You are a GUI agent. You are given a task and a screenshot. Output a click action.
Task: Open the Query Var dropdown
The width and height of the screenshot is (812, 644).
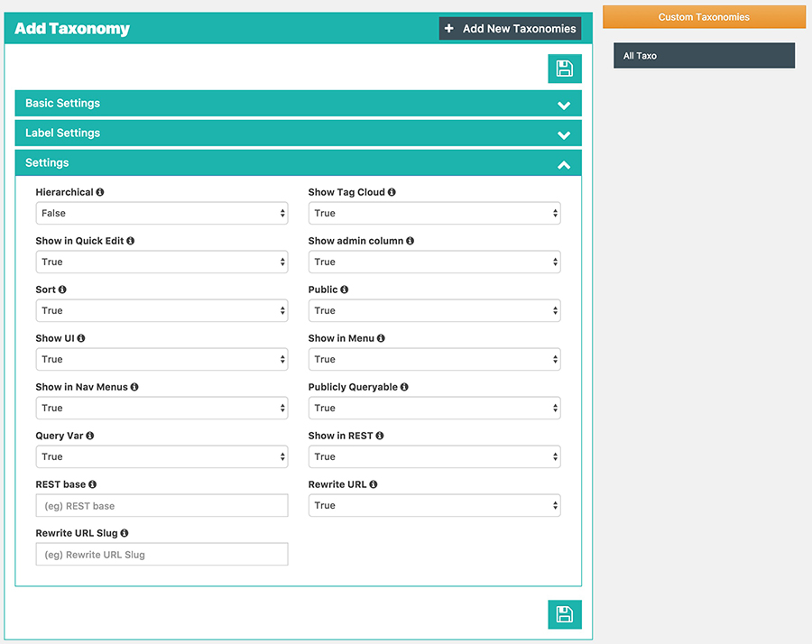pyautogui.click(x=161, y=456)
